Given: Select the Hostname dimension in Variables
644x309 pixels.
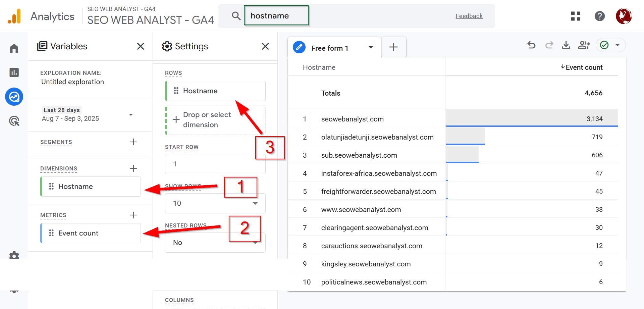Looking at the screenshot, I should pos(91,187).
